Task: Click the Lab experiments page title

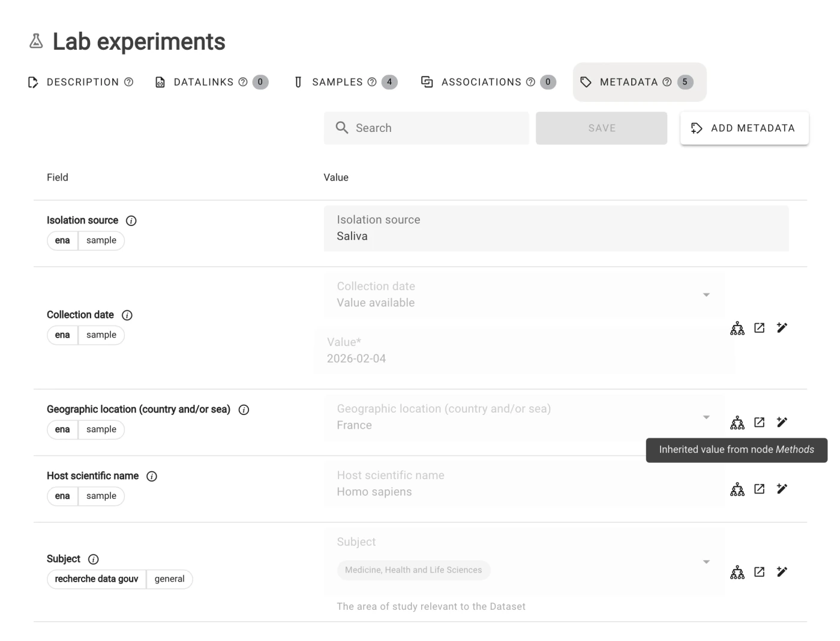Action: pyautogui.click(x=139, y=41)
